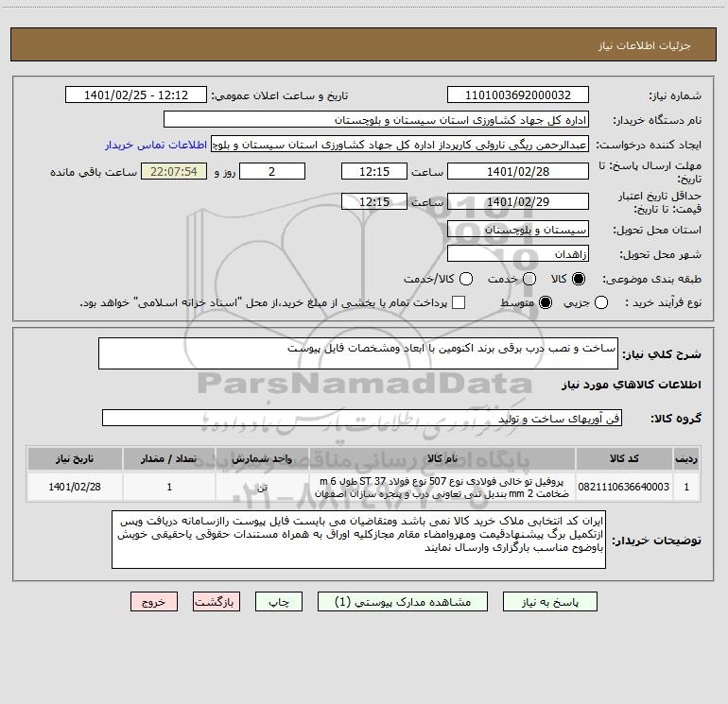
Task: Click the unit cell تن
Action: pyautogui.click(x=262, y=487)
